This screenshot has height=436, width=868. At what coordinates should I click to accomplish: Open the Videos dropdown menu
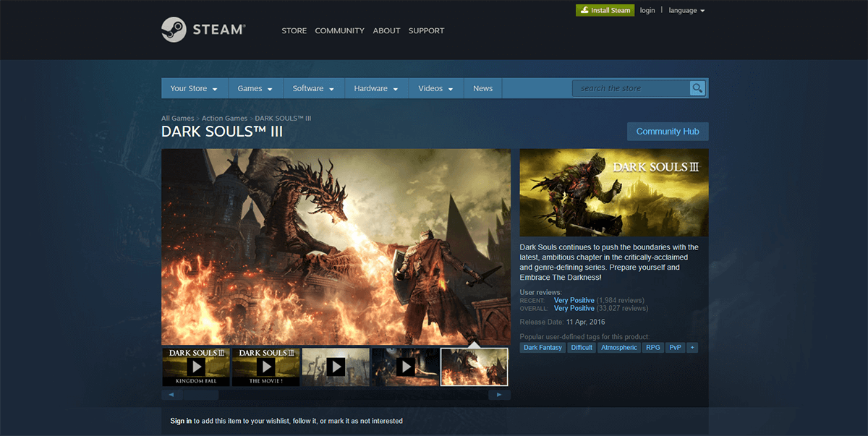tap(435, 88)
